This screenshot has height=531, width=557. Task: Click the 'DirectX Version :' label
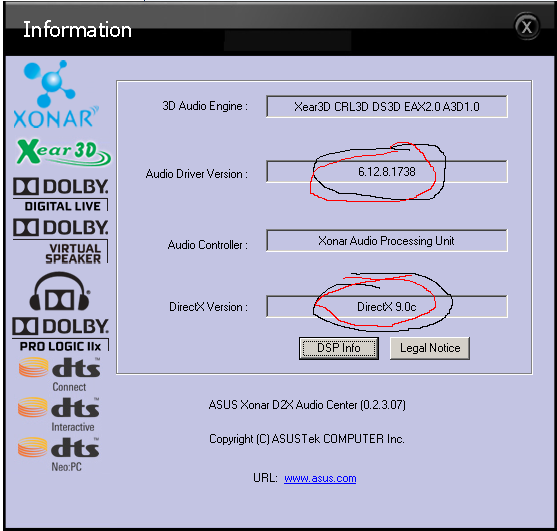(x=209, y=307)
